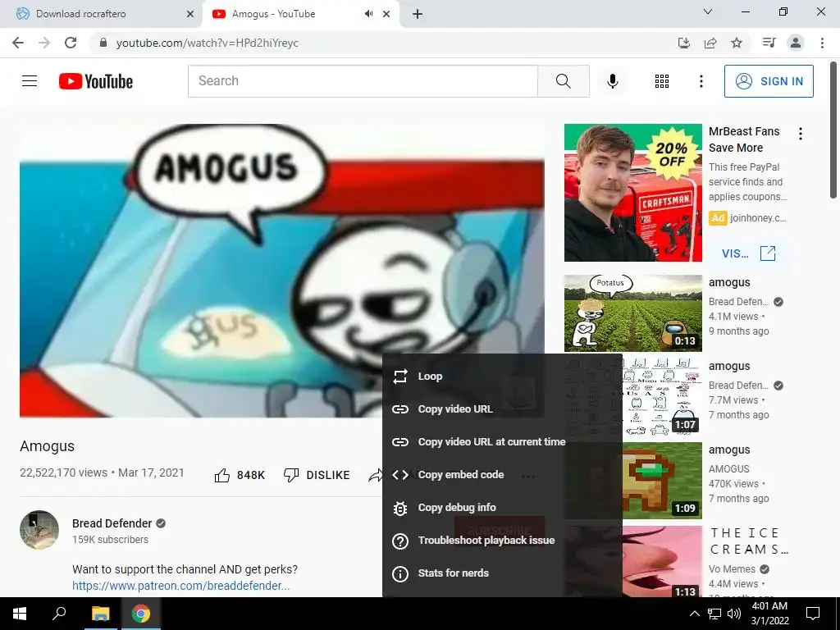840x630 pixels.
Task: Open the amogus 1:09 video thumbnail
Action: click(x=662, y=481)
